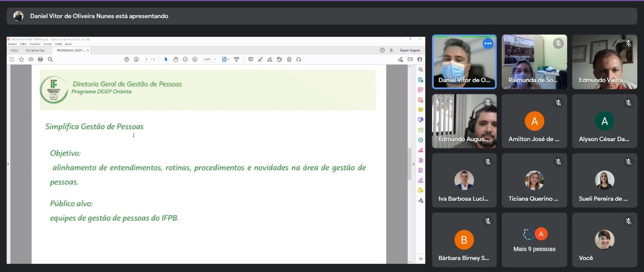Click the Mais 9 pessoas tile
This screenshot has width=644, height=272.
tap(534, 240)
